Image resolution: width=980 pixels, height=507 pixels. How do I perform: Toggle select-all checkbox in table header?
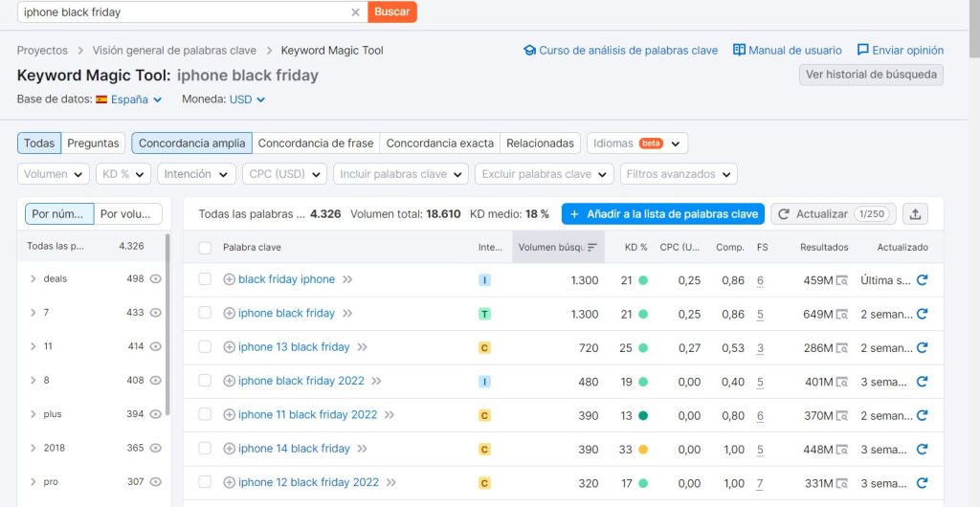(205, 248)
